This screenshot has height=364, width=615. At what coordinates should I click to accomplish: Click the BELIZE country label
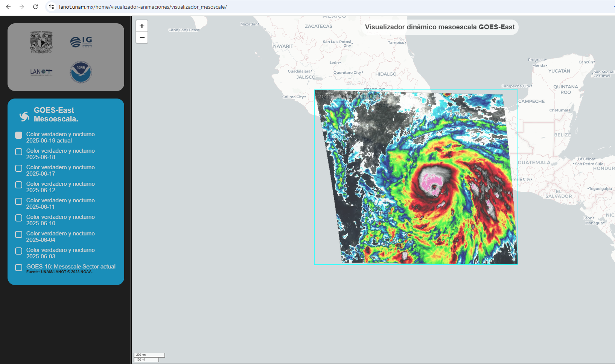coord(562,135)
